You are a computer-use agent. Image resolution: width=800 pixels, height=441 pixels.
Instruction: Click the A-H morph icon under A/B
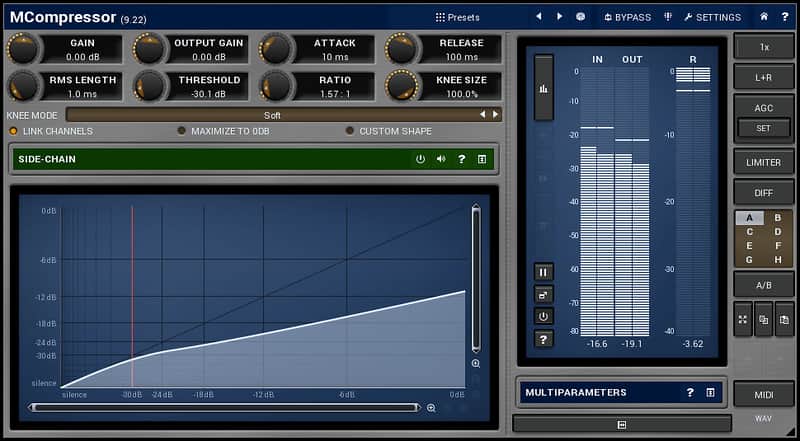coord(743,320)
